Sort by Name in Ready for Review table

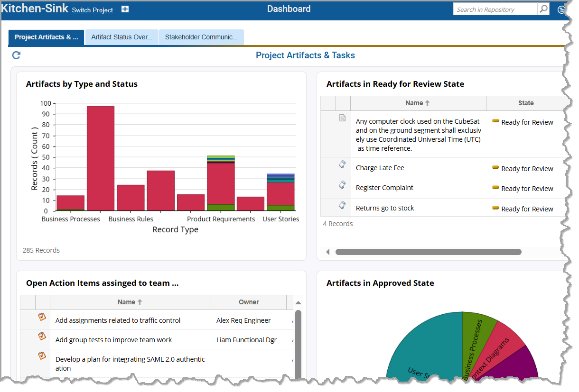(418, 103)
